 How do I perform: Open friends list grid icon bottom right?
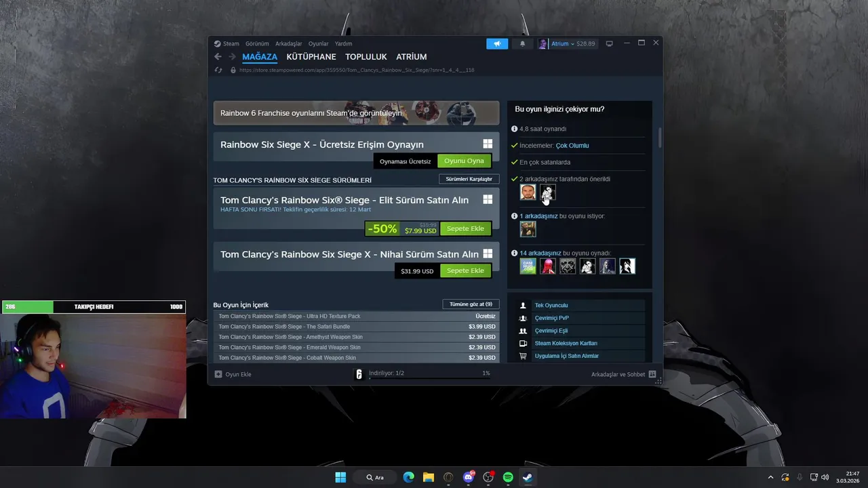pyautogui.click(x=652, y=374)
